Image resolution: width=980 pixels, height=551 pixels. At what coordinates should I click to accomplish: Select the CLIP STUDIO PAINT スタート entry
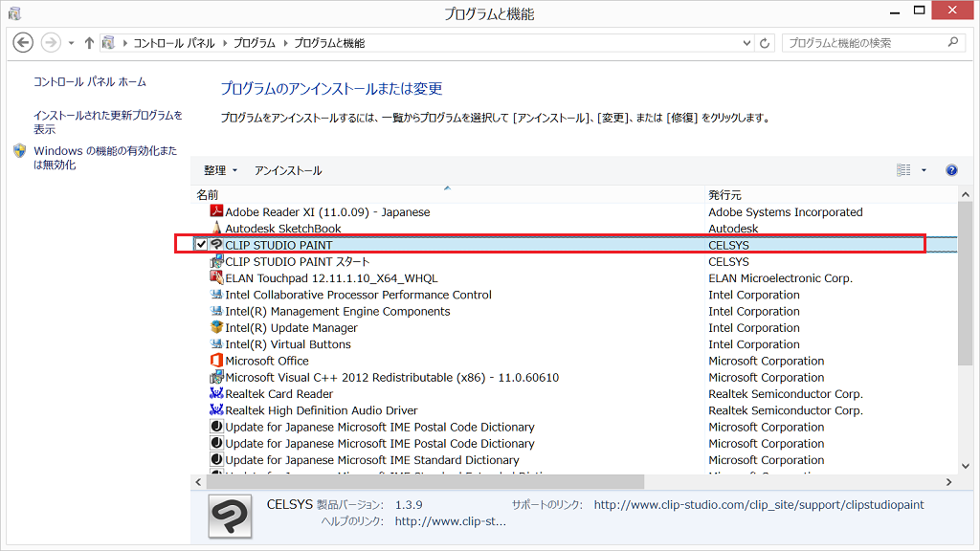click(298, 262)
